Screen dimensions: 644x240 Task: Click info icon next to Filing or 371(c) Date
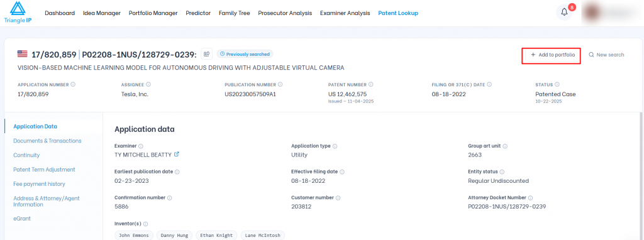(x=489, y=85)
